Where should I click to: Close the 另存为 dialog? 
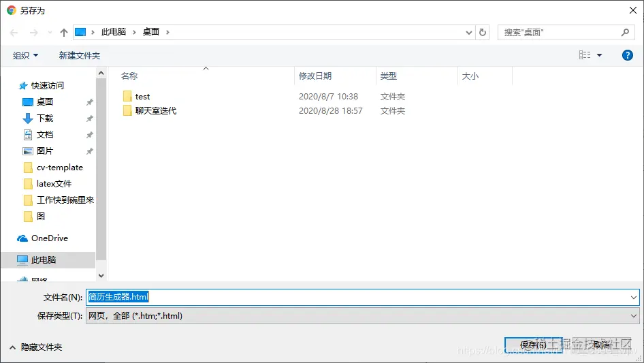[x=633, y=10]
